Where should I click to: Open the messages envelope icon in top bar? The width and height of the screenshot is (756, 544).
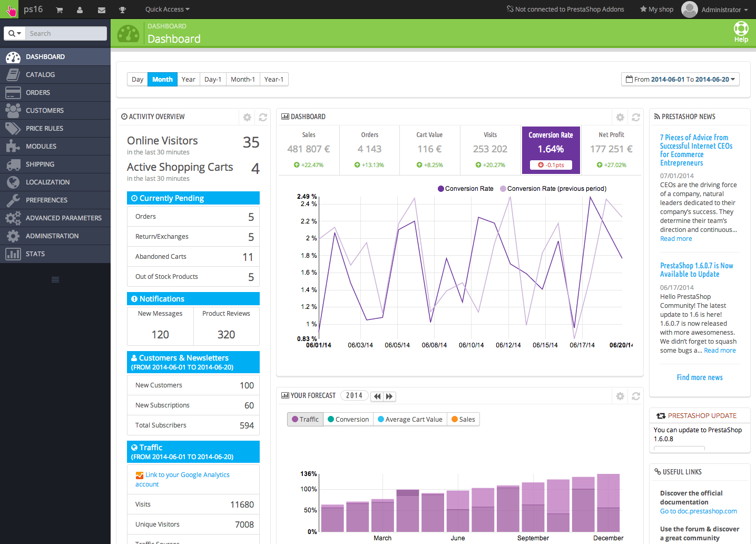tap(102, 10)
